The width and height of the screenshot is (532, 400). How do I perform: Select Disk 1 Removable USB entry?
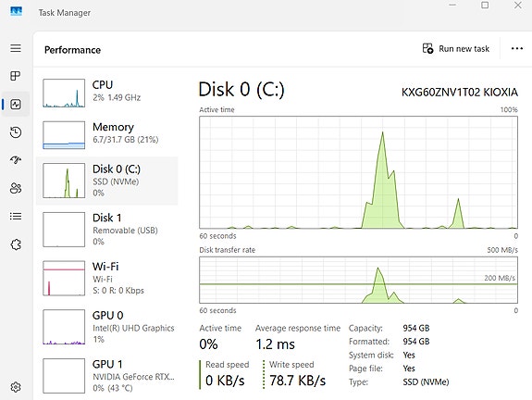pos(107,230)
